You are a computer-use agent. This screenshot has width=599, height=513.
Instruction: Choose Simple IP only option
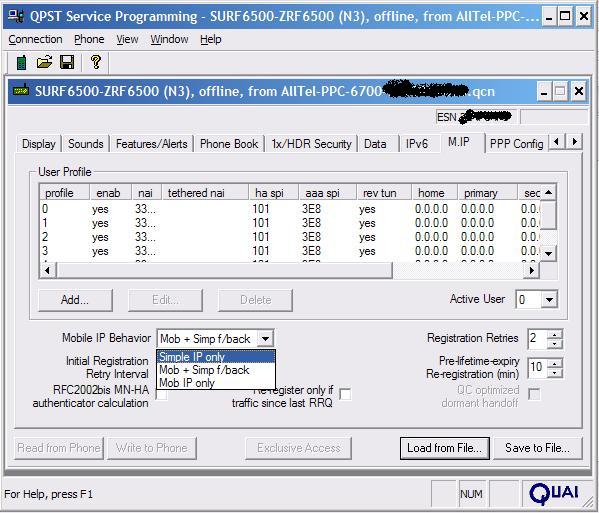[216, 357]
